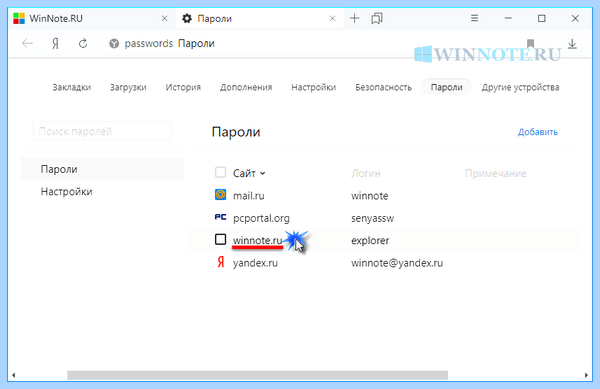Switch to the Пароли browser tab

click(259, 18)
